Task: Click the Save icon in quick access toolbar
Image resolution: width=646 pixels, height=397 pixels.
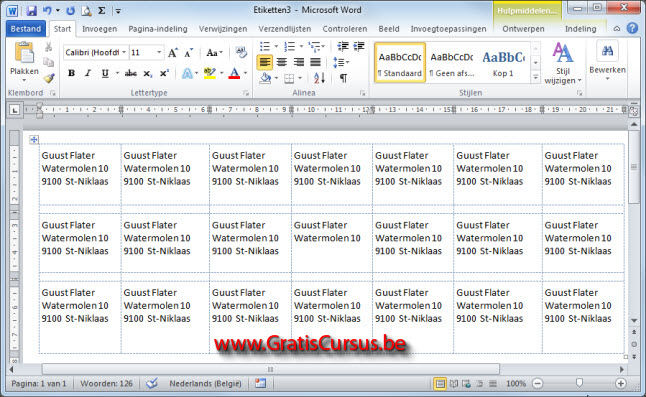Action: [x=32, y=11]
